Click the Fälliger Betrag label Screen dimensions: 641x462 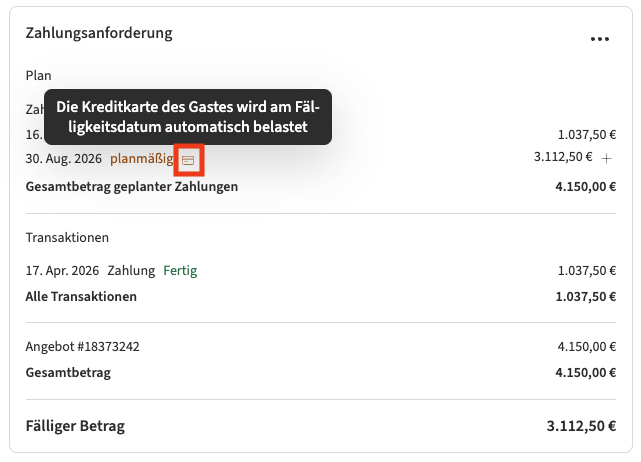pyautogui.click(x=75, y=426)
